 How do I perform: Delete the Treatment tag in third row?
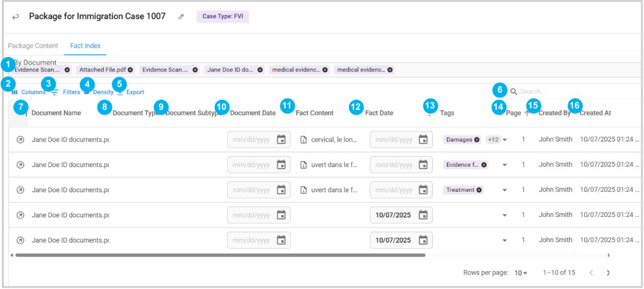click(479, 190)
